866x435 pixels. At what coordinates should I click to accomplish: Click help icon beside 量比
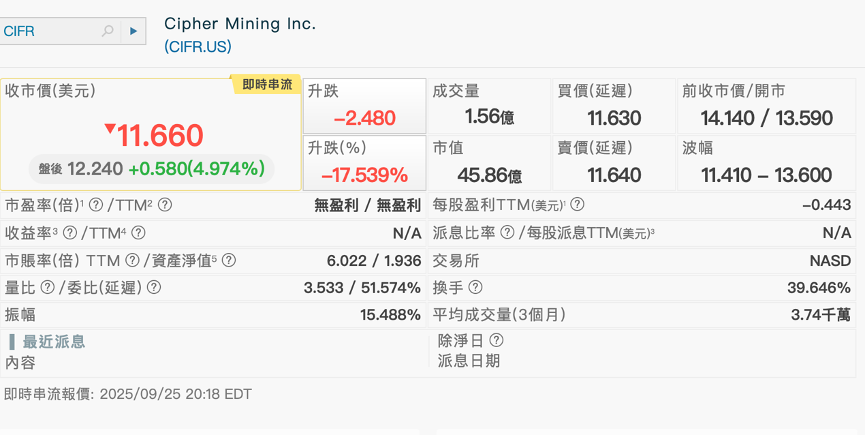tap(47, 288)
